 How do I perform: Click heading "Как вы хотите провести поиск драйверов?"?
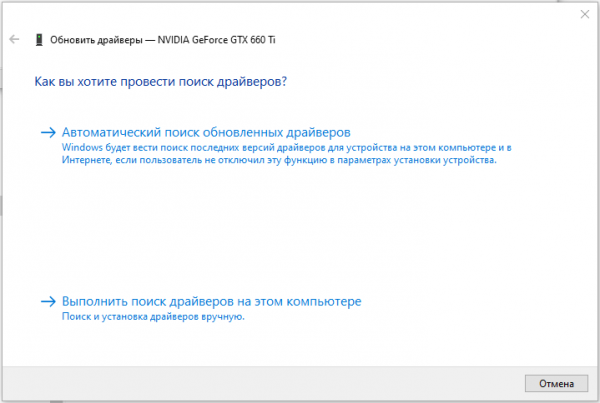(161, 82)
